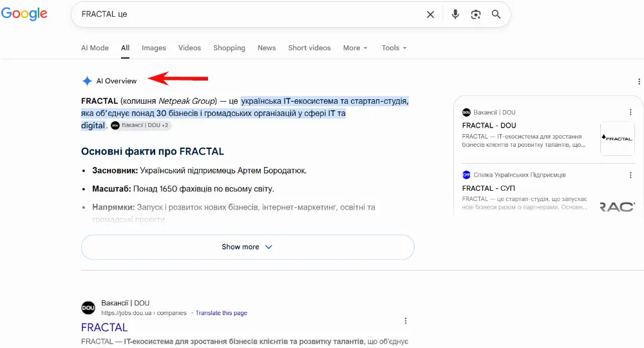This screenshot has height=348, width=644.
Task: Open AI Overview three-dot options menu
Action: pyautogui.click(x=639, y=81)
